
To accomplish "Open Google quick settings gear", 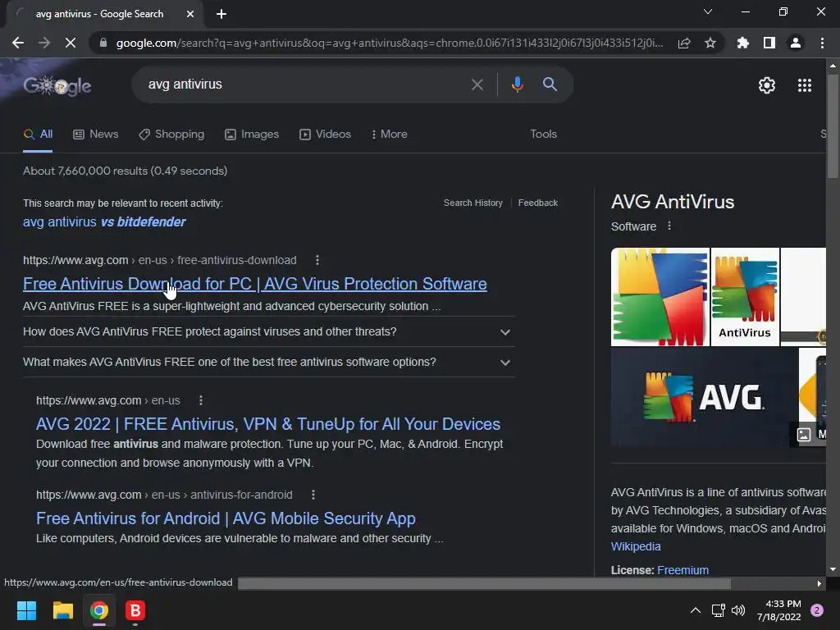I will coord(767,85).
